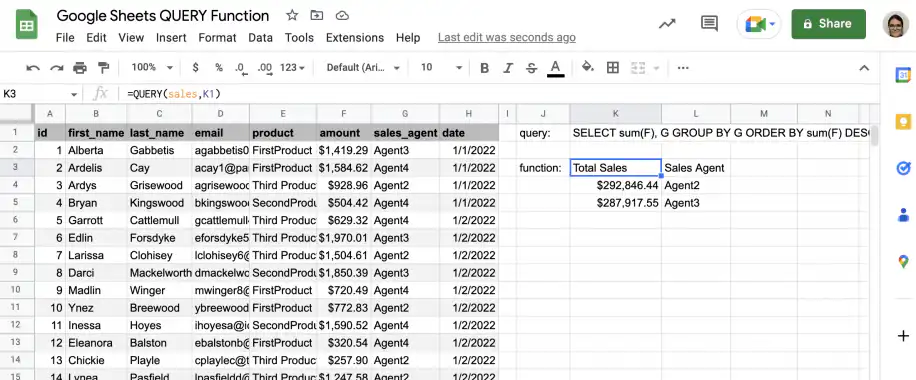Open the font size 10 dropdown

click(x=441, y=68)
